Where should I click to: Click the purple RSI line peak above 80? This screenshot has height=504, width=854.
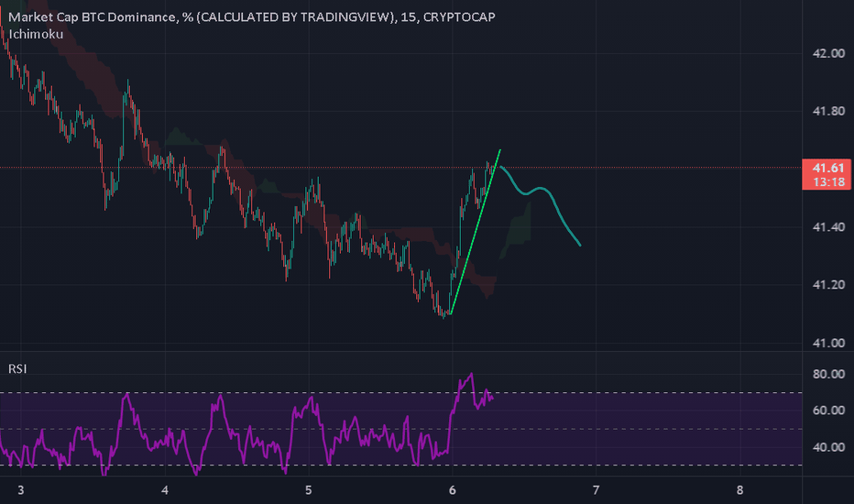pyautogui.click(x=471, y=375)
